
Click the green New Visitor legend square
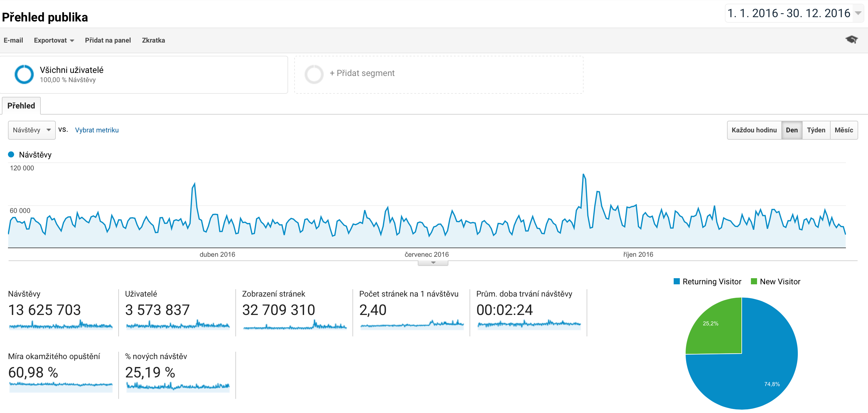(x=754, y=281)
